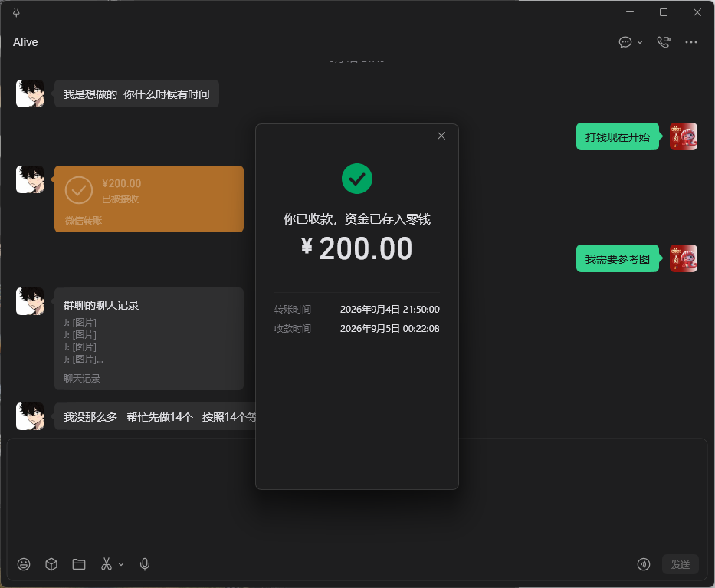Open the ¥200.00 WeChat transfer message

149,199
